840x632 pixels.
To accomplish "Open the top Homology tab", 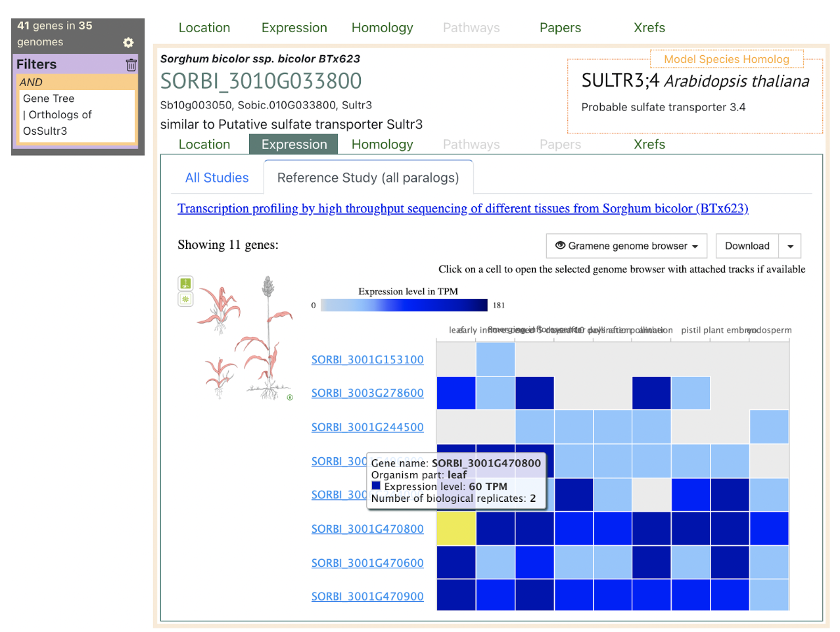I will tap(382, 28).
